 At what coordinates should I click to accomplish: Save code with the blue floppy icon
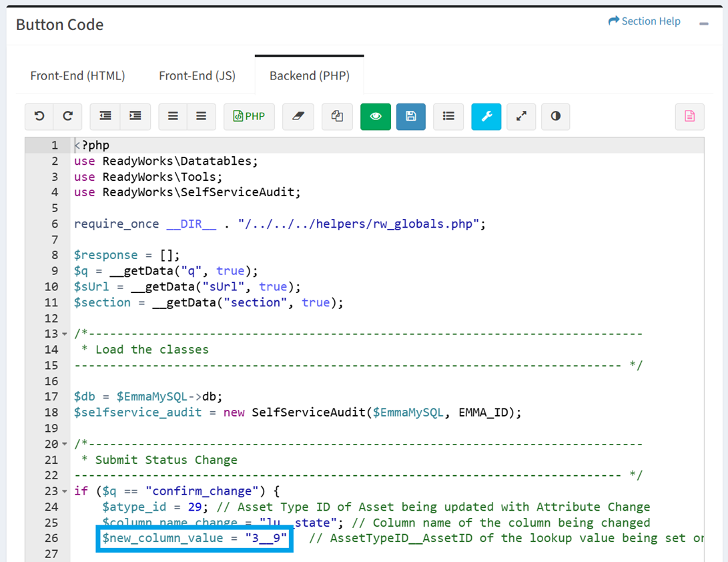tap(411, 116)
